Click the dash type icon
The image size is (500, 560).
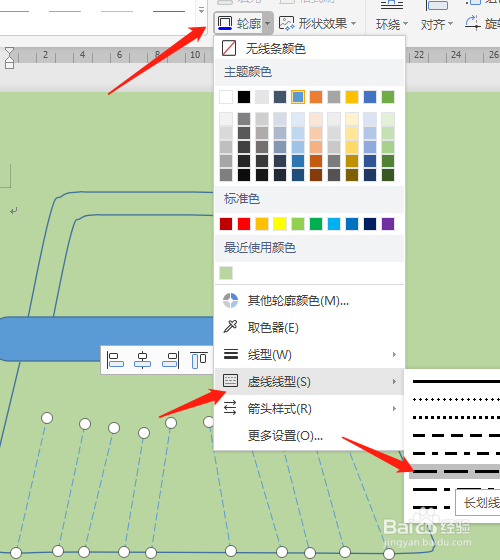coord(230,381)
